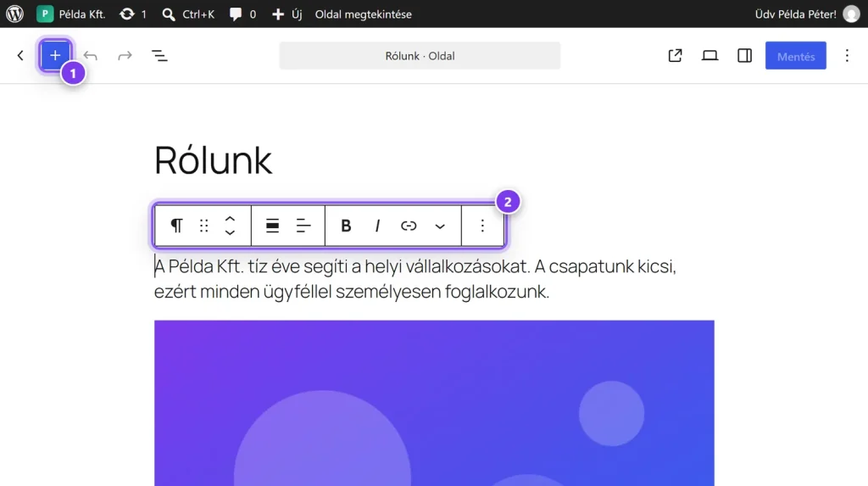Move the paragraph block down
This screenshot has width=868, height=486.
pos(230,232)
